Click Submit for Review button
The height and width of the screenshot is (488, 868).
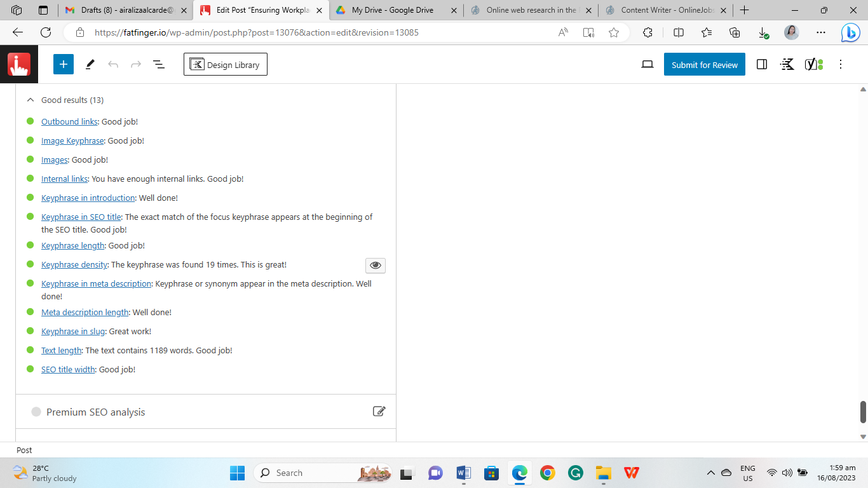pyautogui.click(x=705, y=64)
